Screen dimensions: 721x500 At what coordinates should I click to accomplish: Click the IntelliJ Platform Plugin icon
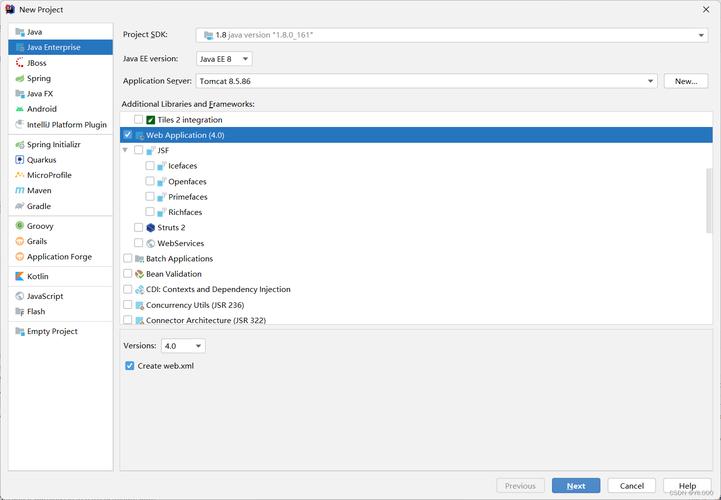pos(20,124)
